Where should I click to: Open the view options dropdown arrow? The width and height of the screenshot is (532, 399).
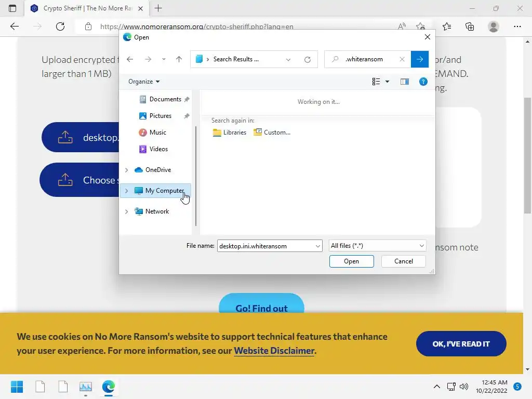[387, 82]
